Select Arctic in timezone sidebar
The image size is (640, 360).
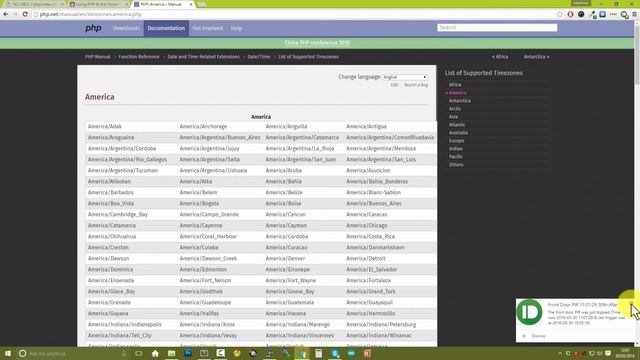point(455,109)
